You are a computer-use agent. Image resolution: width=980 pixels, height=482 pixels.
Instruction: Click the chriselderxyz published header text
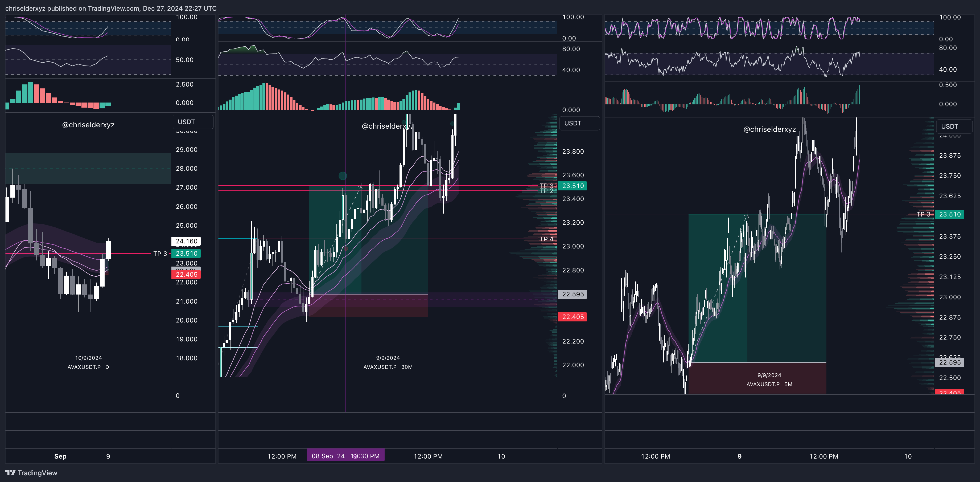point(111,8)
